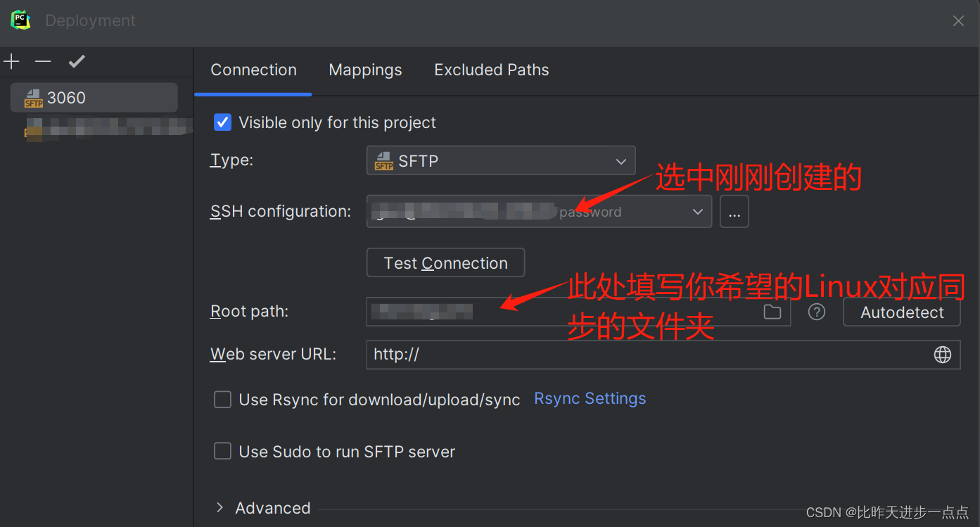
Task: Click the Test Connection button
Action: (445, 262)
